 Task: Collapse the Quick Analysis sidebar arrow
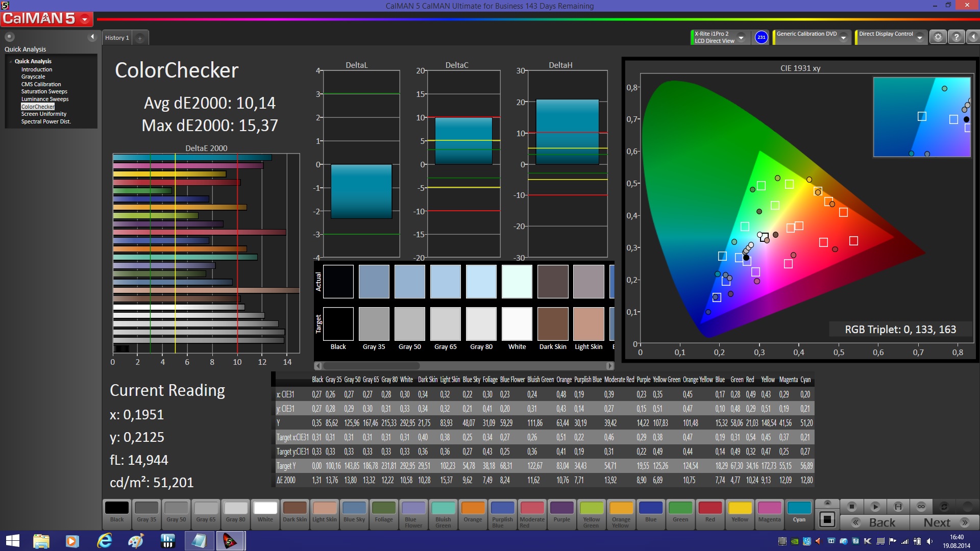click(x=92, y=37)
